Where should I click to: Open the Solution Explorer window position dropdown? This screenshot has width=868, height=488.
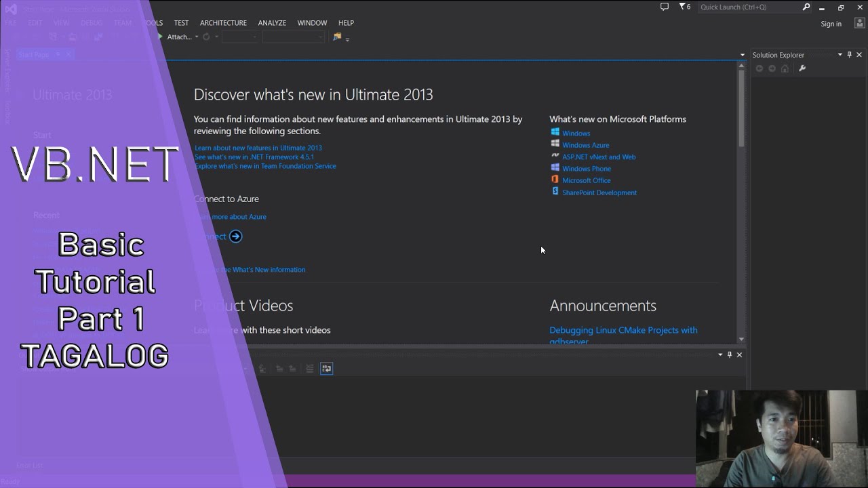(840, 55)
